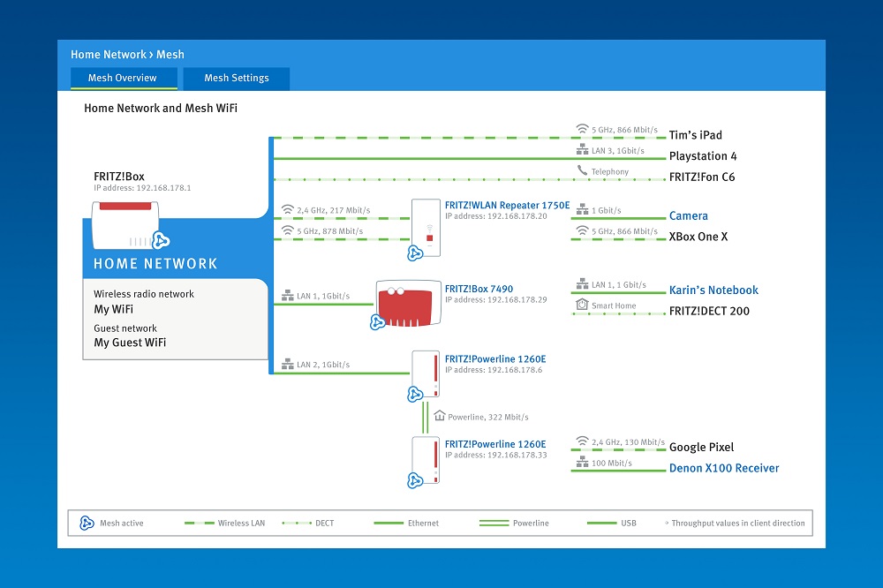Screen dimensions: 883x588
Task: Open the FRITZ!Box 7490 device link
Action: [x=479, y=289]
